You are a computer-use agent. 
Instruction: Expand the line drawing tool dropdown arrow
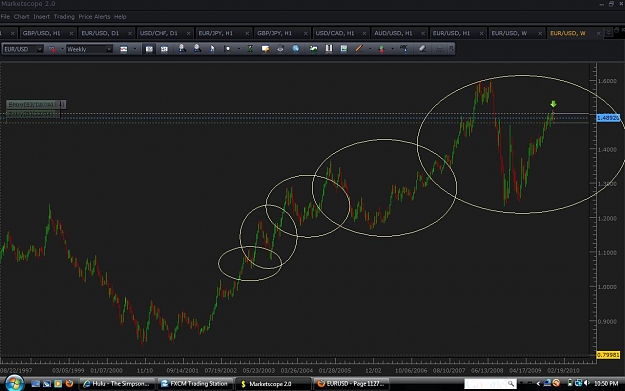click(370, 49)
